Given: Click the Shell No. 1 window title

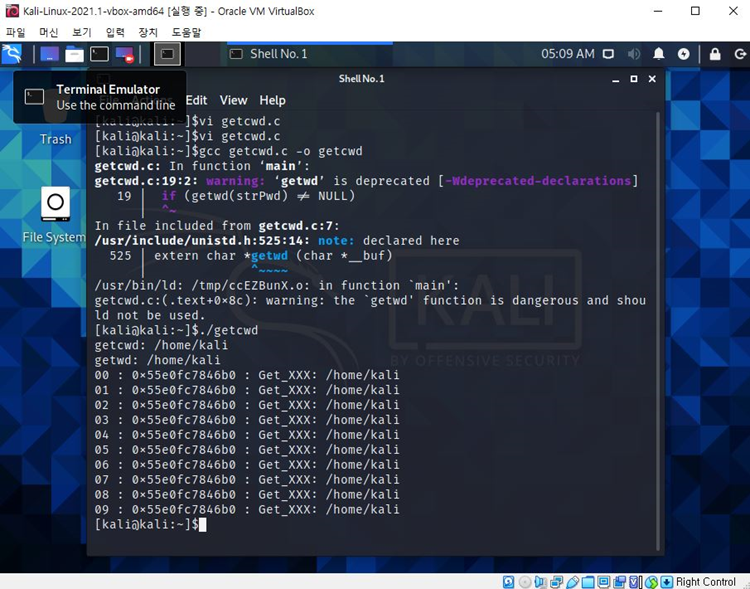Looking at the screenshot, I should [x=361, y=78].
